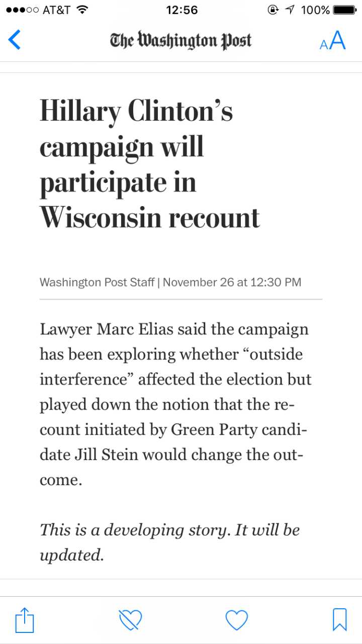Tap the rotation lock status icon
The height and width of the screenshot is (644, 362).
pyautogui.click(x=273, y=10)
